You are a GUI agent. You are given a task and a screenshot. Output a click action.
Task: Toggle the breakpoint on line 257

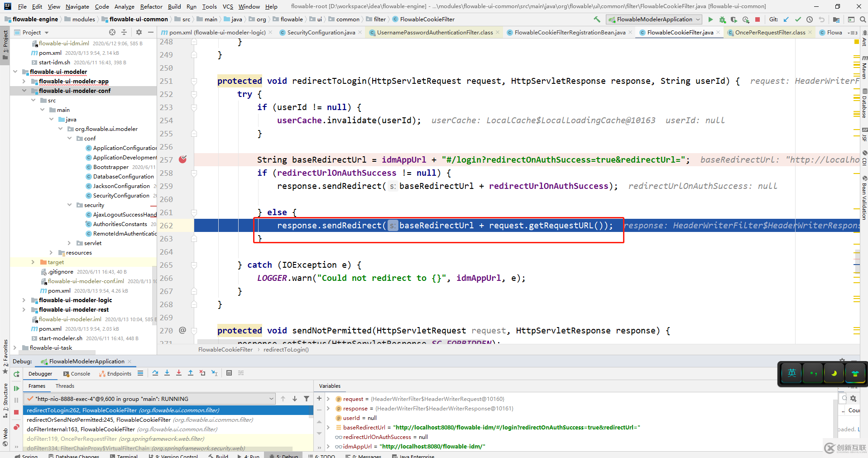pos(182,159)
